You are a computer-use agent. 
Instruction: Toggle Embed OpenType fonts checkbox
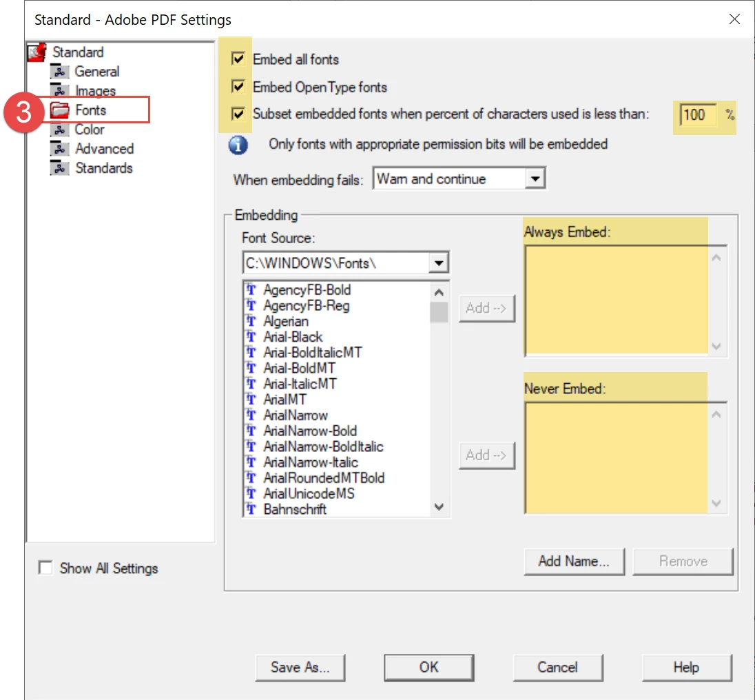tap(238, 87)
